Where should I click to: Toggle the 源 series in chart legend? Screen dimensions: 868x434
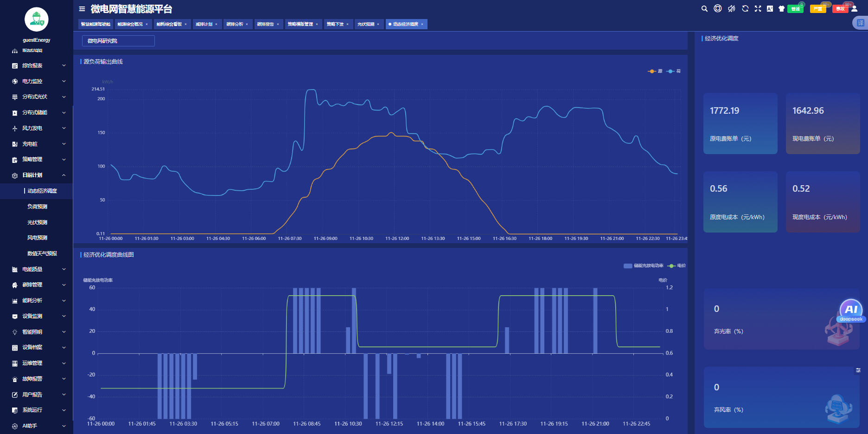(x=655, y=71)
